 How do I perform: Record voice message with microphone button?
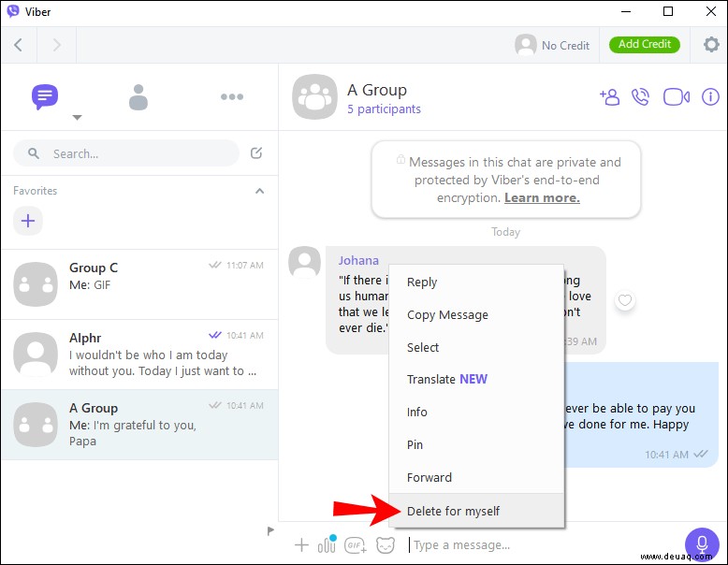(702, 544)
